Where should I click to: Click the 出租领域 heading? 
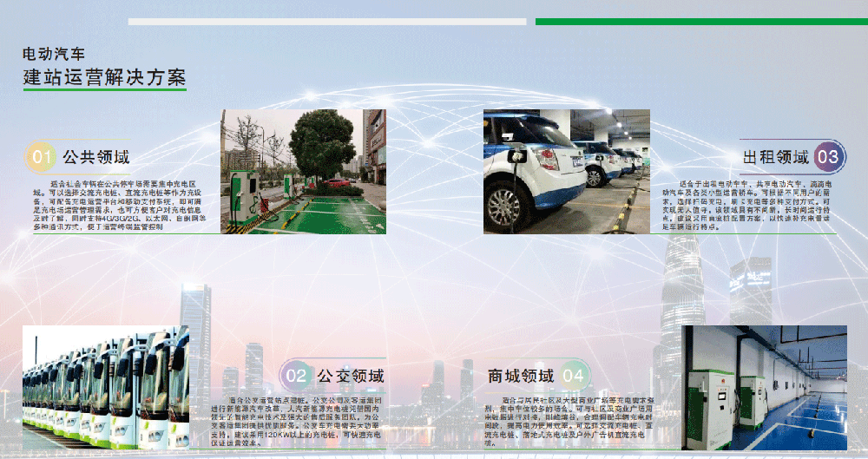(776, 157)
